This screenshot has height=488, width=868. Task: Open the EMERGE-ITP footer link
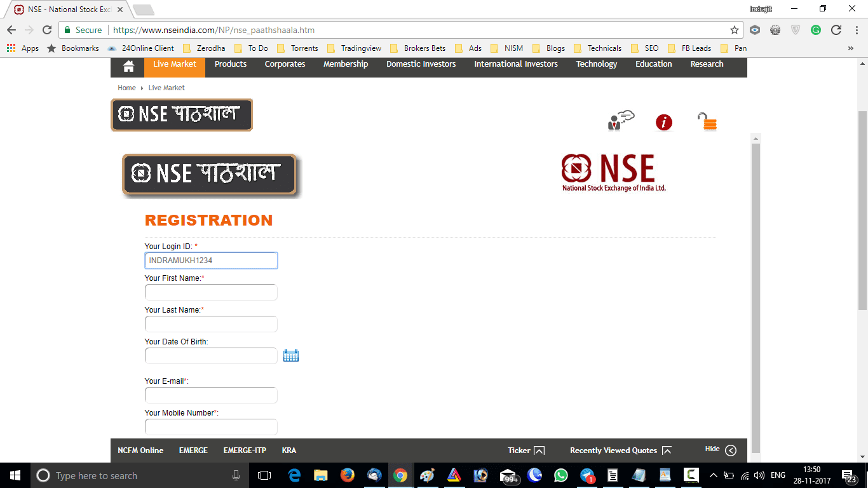245,451
